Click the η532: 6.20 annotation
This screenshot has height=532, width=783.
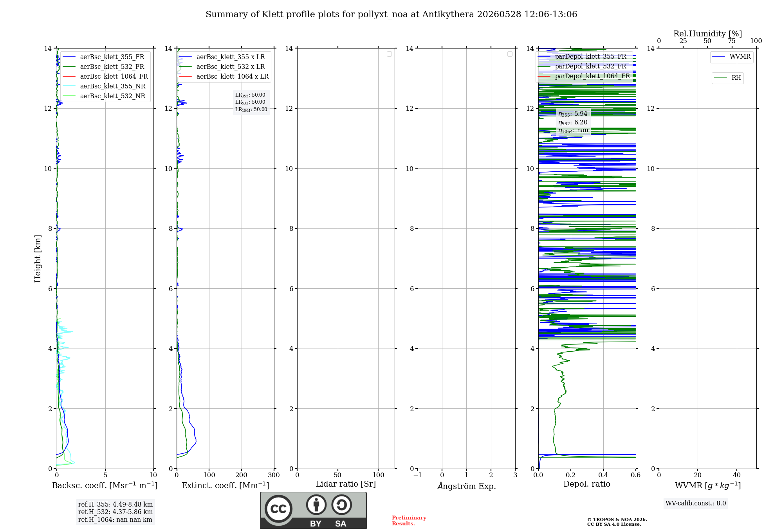click(x=573, y=122)
